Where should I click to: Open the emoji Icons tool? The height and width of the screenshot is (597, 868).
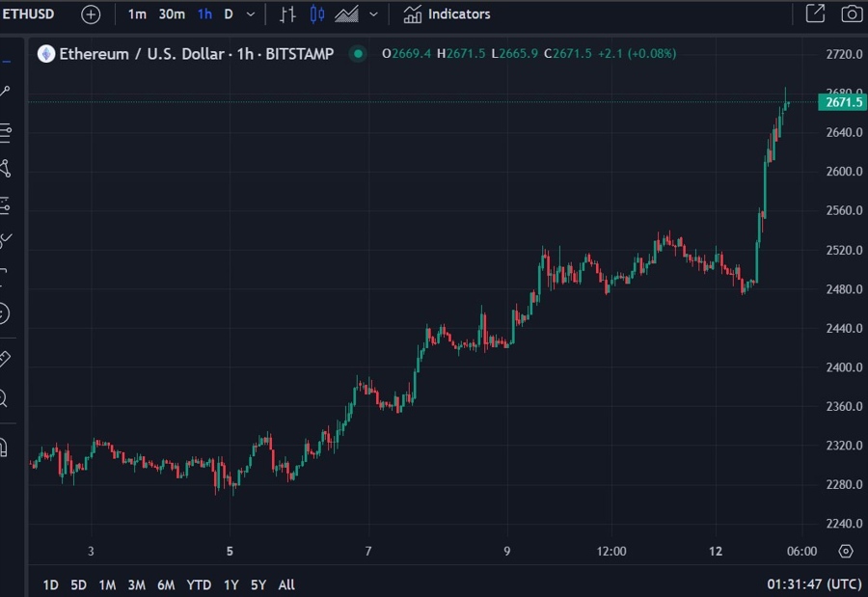click(x=4, y=313)
